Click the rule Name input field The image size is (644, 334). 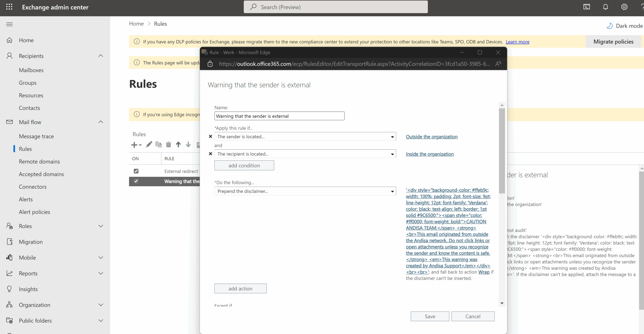279,116
